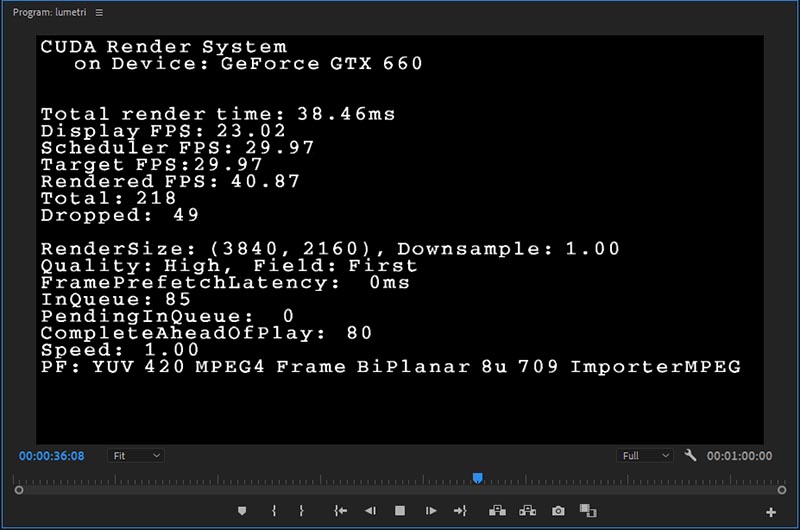Click the 'CUDA Render System' heading text
The width and height of the screenshot is (800, 530).
pos(164,46)
